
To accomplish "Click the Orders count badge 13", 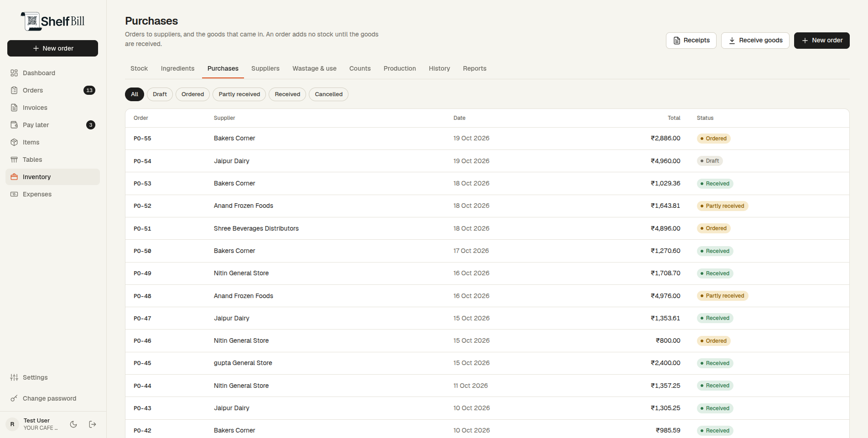I will click(x=89, y=90).
